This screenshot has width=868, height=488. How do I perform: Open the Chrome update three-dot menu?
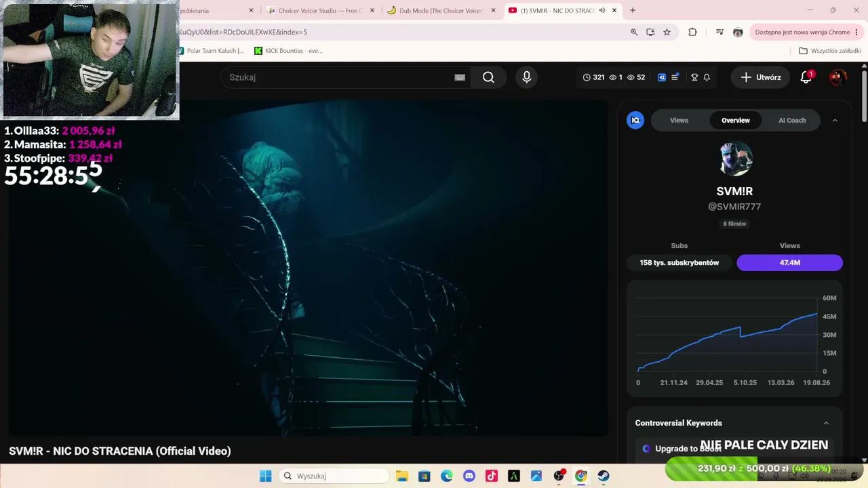(856, 32)
